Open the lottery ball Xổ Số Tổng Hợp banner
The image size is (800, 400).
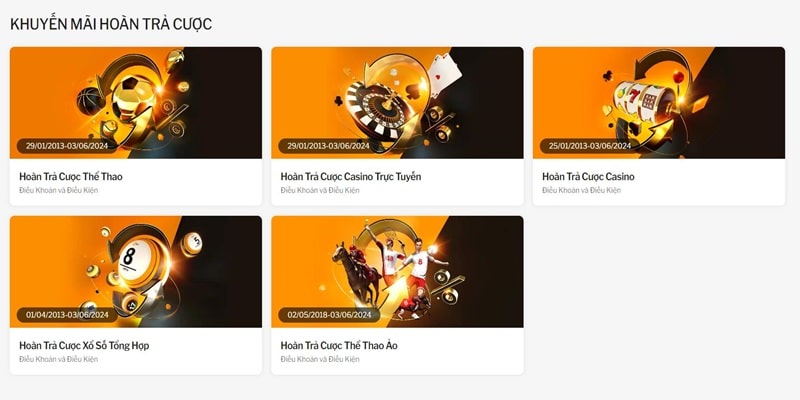[x=136, y=271]
